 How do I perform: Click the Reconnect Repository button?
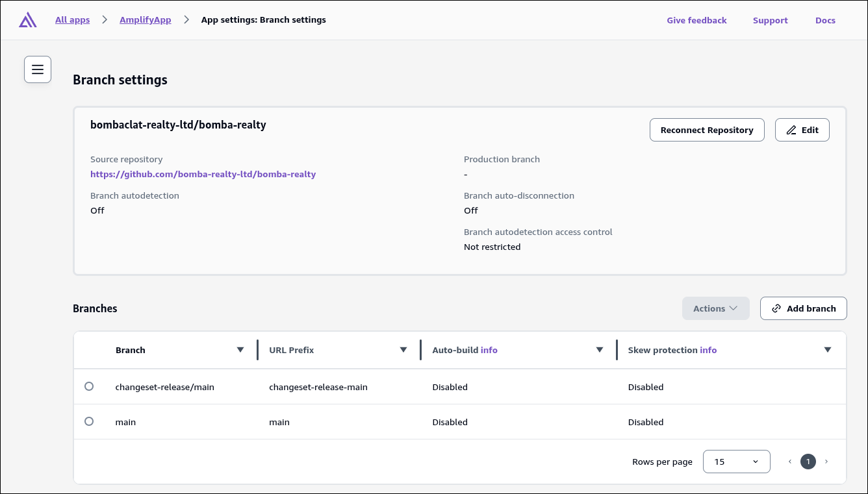tap(707, 130)
